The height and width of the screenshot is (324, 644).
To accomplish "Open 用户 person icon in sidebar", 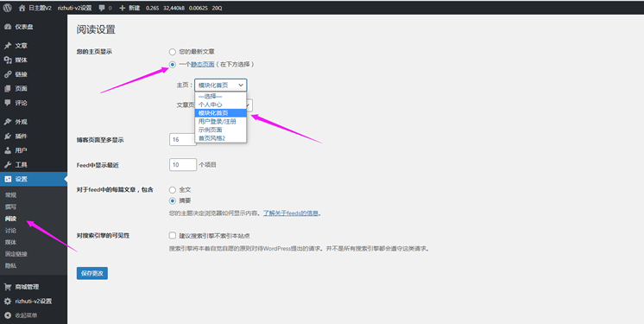I will [x=8, y=150].
